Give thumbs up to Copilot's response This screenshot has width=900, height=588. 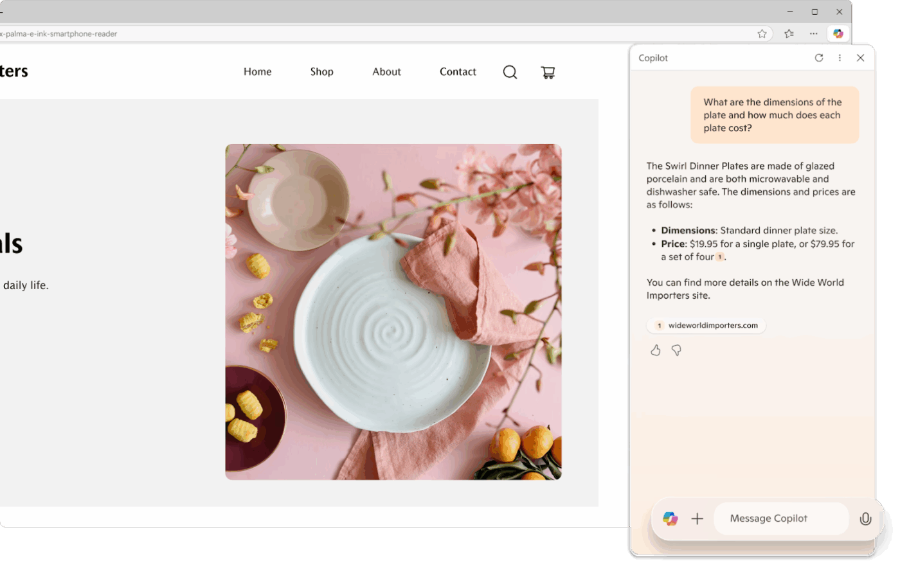pyautogui.click(x=655, y=350)
